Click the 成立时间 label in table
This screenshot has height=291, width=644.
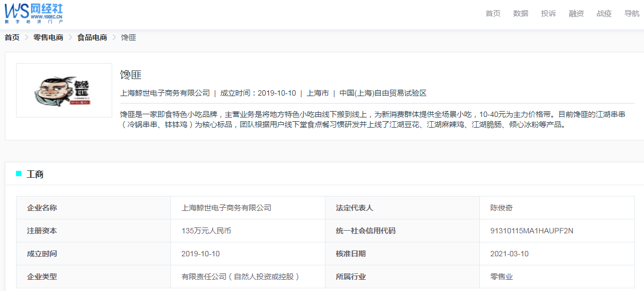point(93,254)
